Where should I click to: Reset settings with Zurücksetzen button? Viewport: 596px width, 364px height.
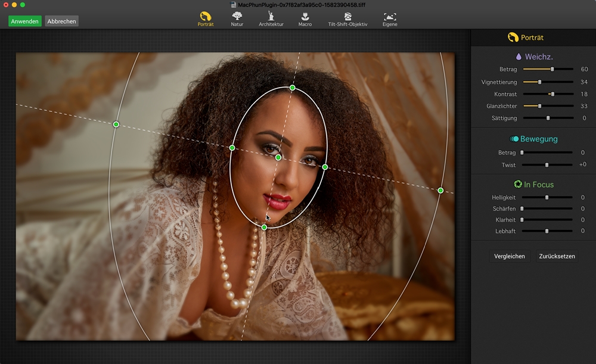[557, 256]
